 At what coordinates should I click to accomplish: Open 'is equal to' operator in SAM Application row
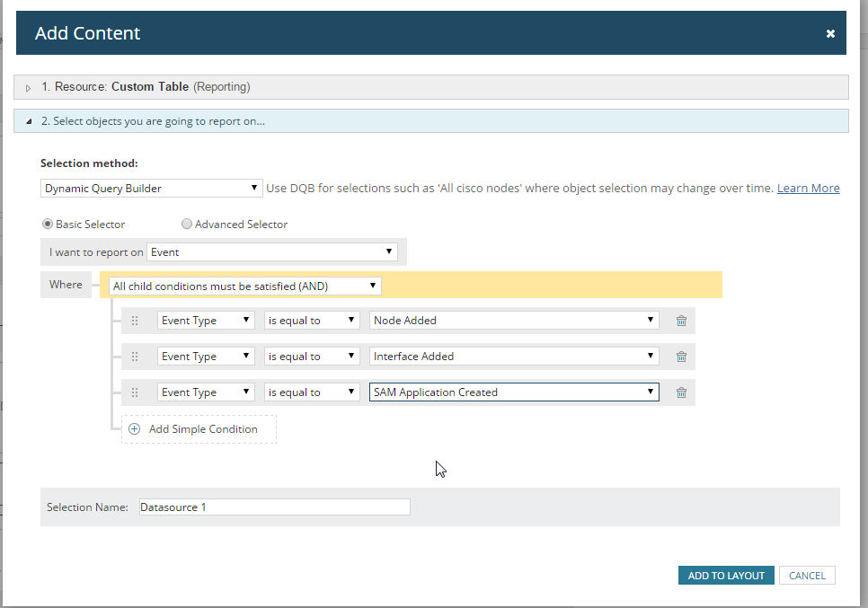point(312,392)
